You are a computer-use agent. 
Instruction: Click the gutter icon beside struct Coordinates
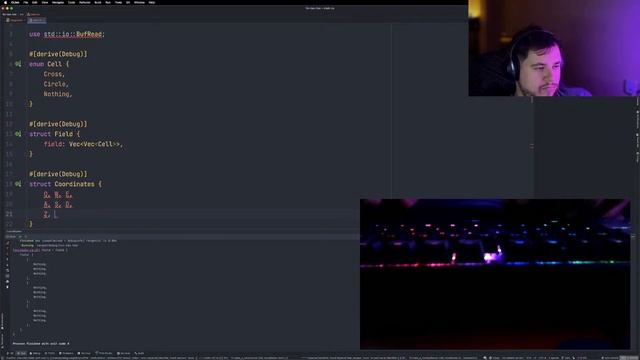[18, 184]
